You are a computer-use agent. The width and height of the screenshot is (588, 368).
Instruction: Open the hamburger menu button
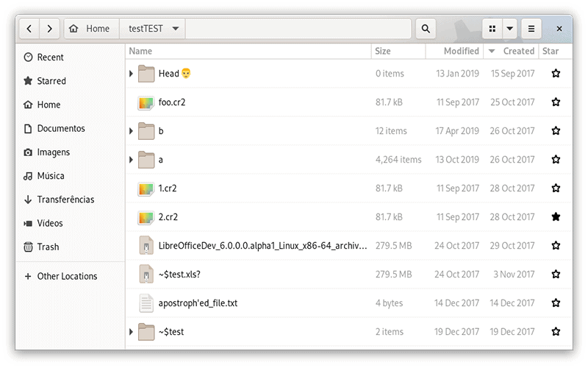pyautogui.click(x=531, y=29)
